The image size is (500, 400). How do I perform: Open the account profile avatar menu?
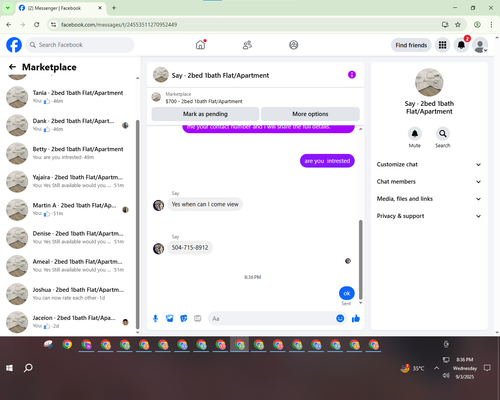coord(480,45)
